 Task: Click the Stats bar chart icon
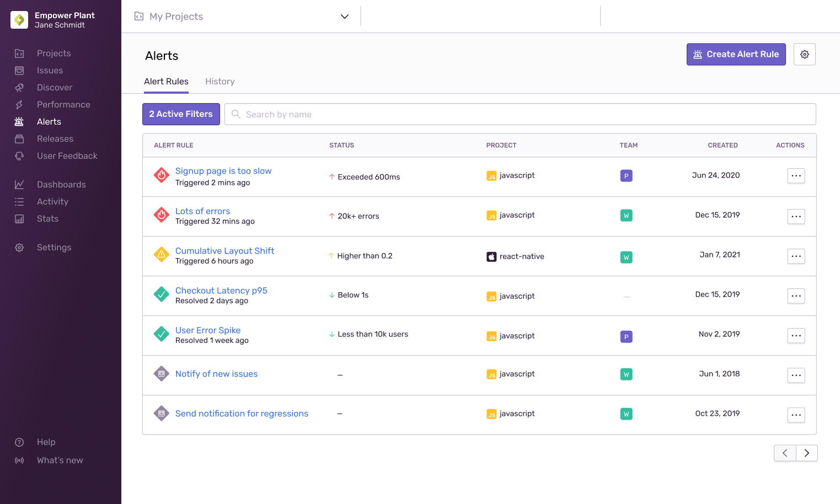[x=19, y=219]
